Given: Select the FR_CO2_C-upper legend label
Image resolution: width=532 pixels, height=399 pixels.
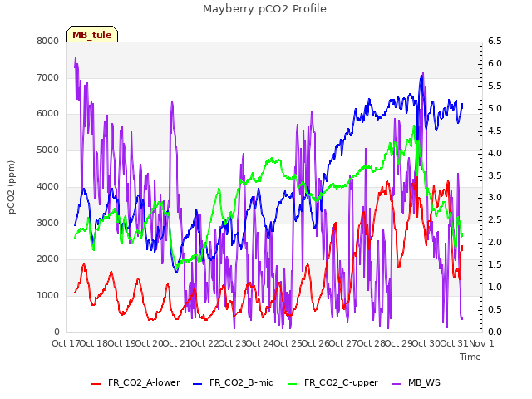Looking at the screenshot, I should pos(341,382).
